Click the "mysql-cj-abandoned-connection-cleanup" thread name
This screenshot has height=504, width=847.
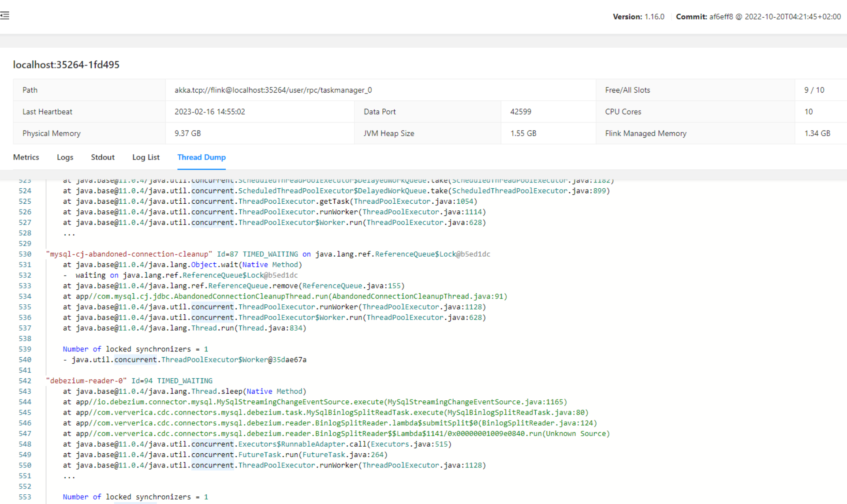pyautogui.click(x=129, y=254)
